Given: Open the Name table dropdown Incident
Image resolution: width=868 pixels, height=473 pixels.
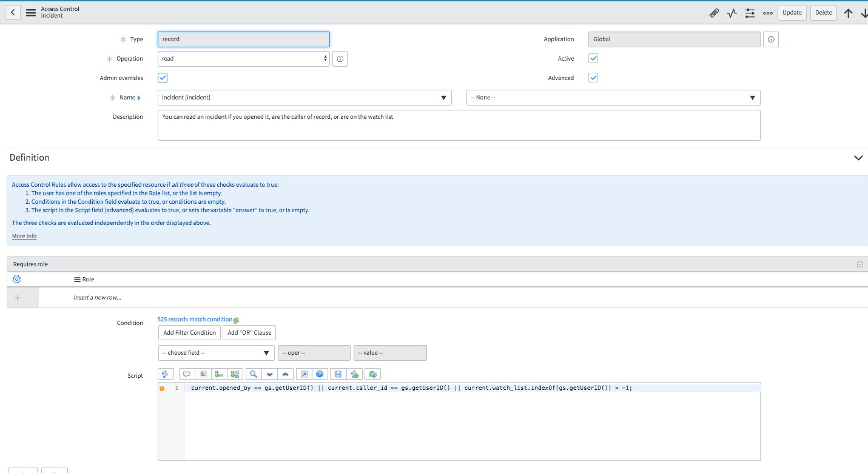Looking at the screenshot, I should (x=304, y=98).
